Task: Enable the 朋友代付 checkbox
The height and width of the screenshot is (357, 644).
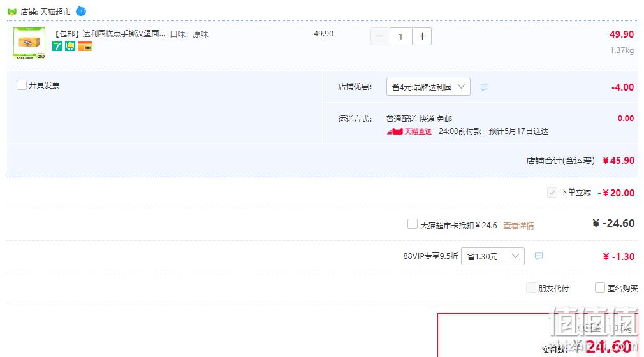Action: click(531, 288)
